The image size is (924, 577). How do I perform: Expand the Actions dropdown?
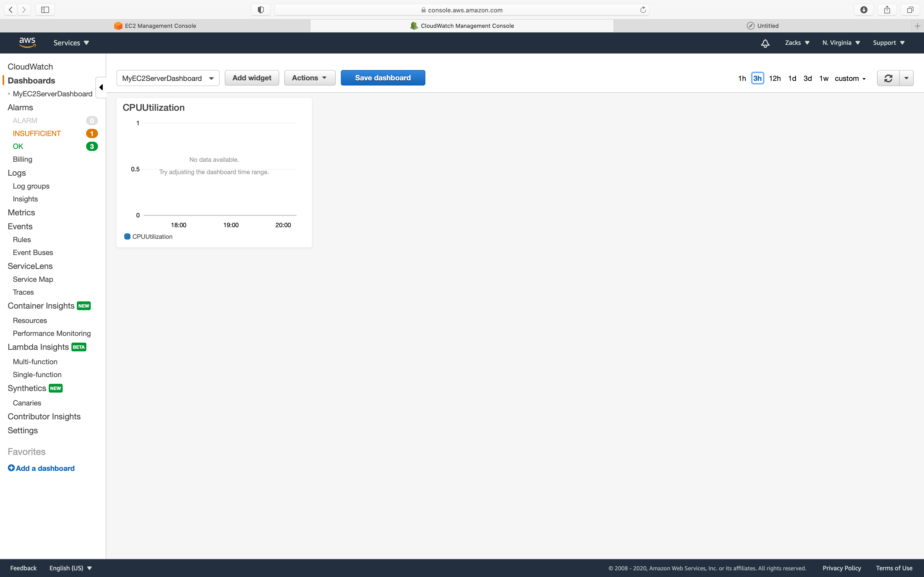310,78
